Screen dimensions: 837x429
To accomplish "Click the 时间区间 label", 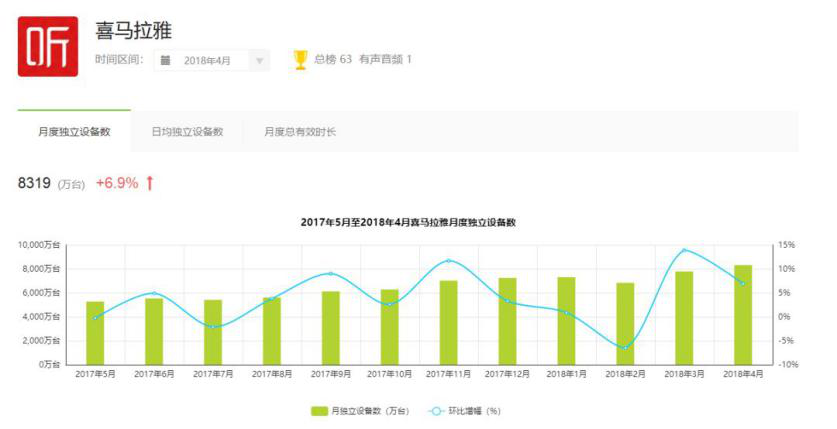I will click(119, 59).
